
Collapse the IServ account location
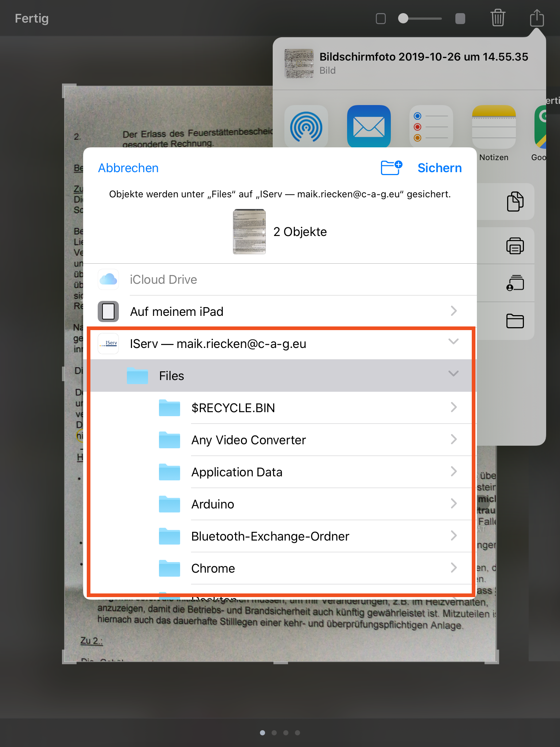pyautogui.click(x=453, y=342)
